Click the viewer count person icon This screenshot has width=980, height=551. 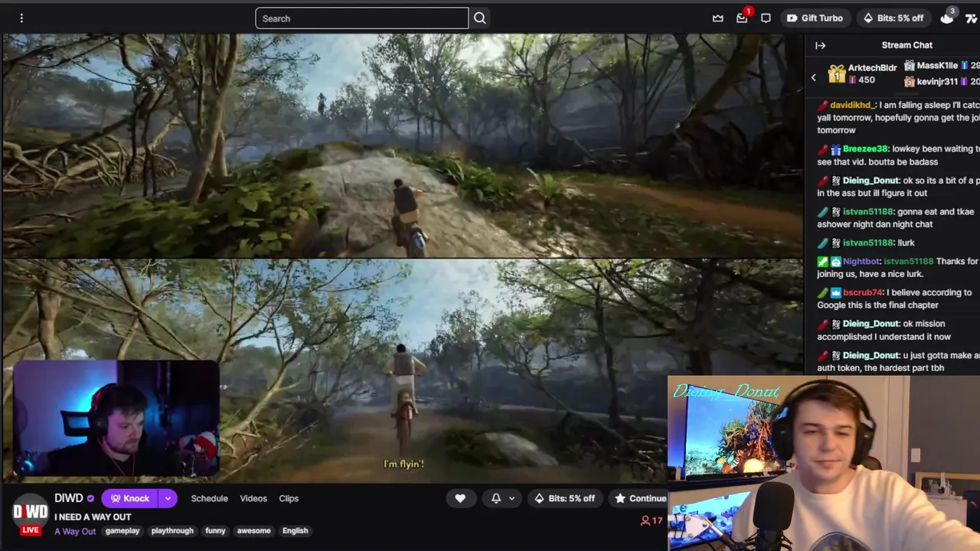tap(645, 521)
